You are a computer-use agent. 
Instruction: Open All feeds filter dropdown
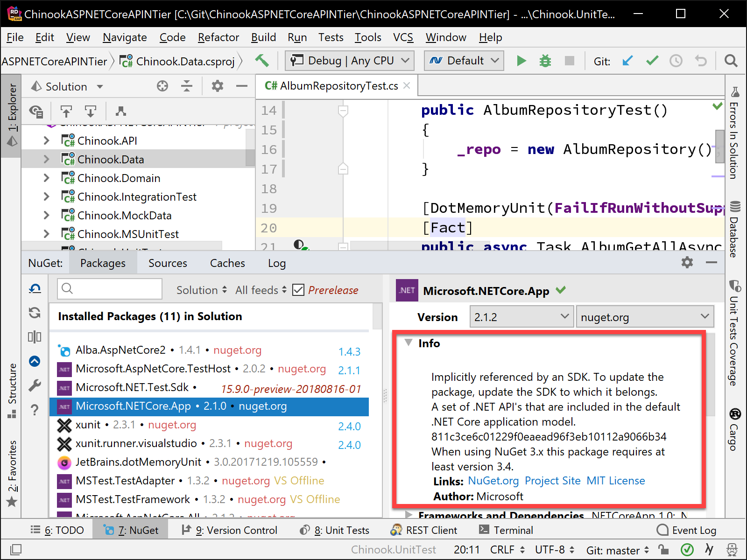click(261, 290)
